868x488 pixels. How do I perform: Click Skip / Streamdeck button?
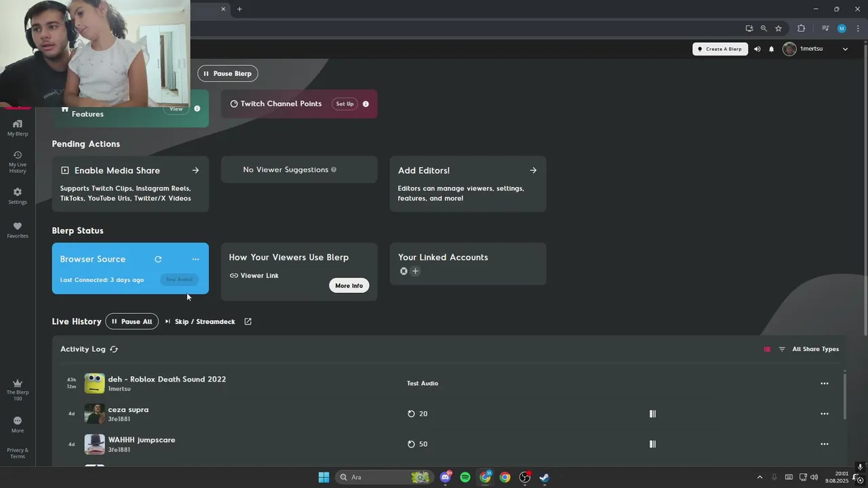tap(200, 321)
